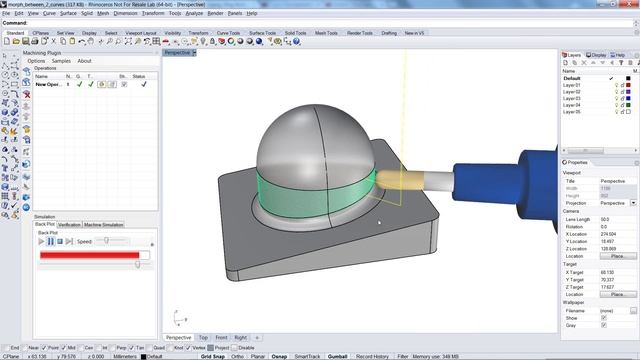Toggle the Perp osnap checkbox
The image size is (640, 360).
pos(112,348)
